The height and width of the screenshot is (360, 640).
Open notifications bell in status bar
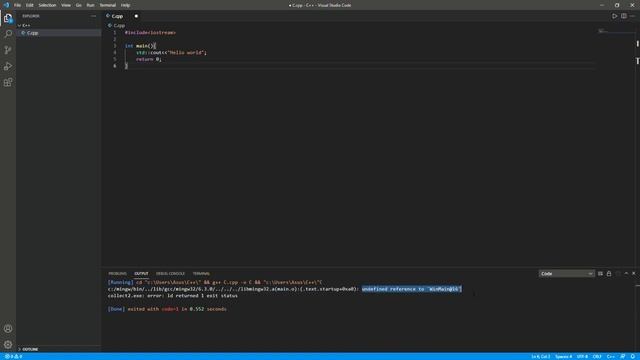(x=633, y=356)
